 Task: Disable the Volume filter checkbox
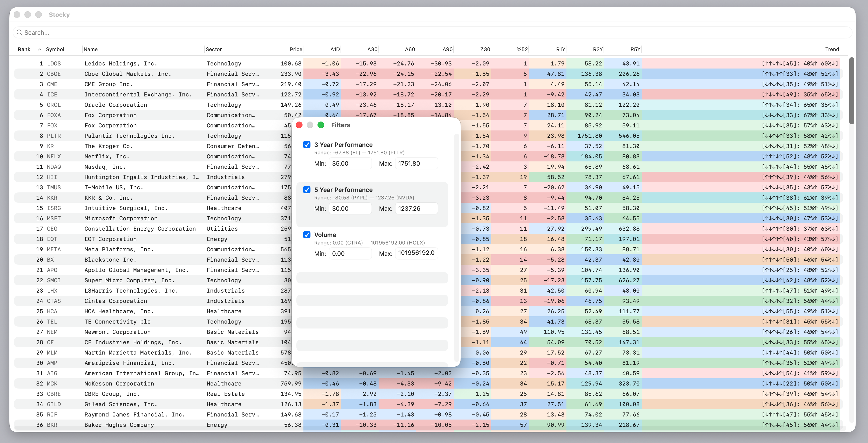pyautogui.click(x=307, y=235)
